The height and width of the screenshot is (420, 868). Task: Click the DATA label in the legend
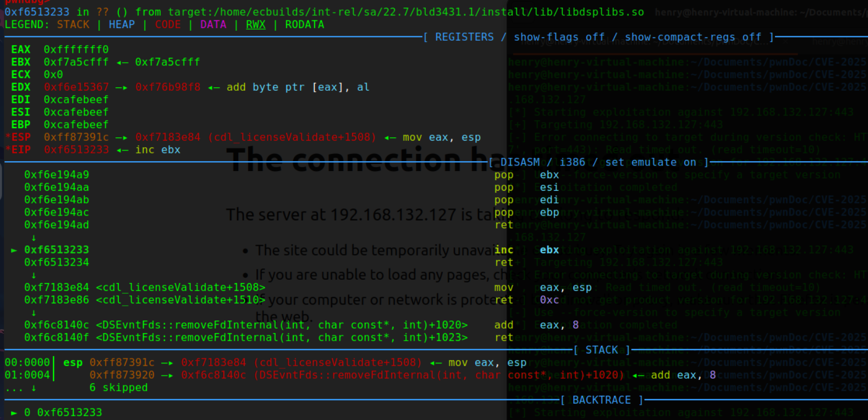pos(213,25)
